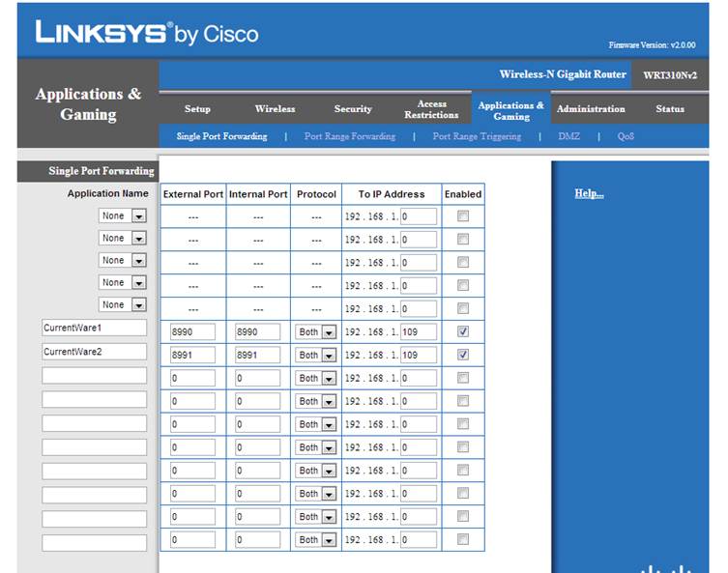The height and width of the screenshot is (573, 728).
Task: Enable the first preset application row checkbox
Action: click(462, 216)
